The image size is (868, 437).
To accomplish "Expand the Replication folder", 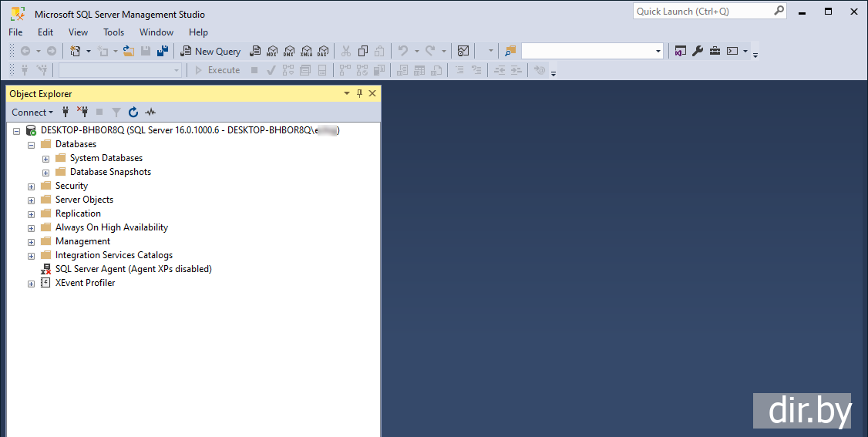I will [x=31, y=214].
